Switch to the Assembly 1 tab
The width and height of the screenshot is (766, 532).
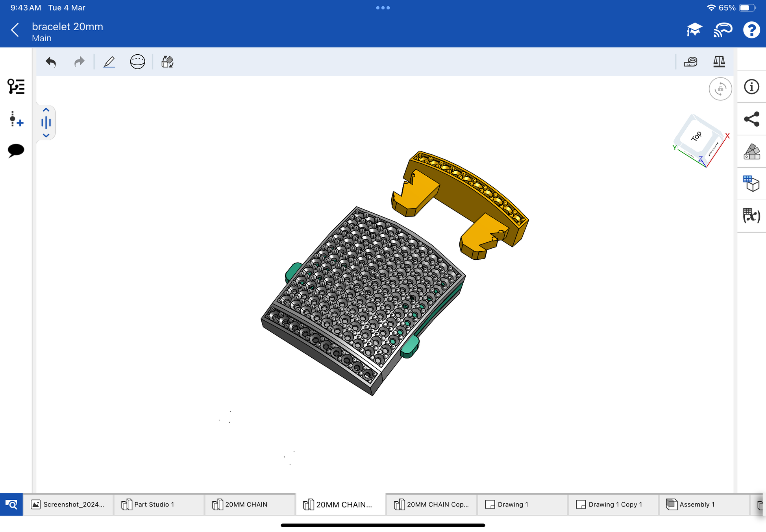(696, 504)
